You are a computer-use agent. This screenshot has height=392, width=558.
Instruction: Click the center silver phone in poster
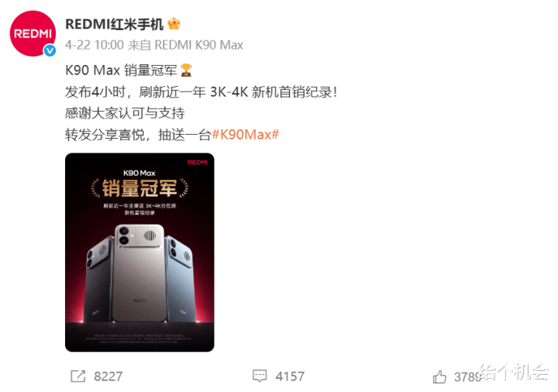pyautogui.click(x=139, y=273)
